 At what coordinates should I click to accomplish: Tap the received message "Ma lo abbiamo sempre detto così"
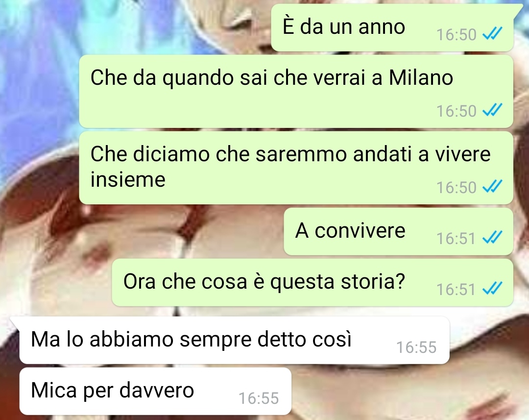tap(235, 340)
